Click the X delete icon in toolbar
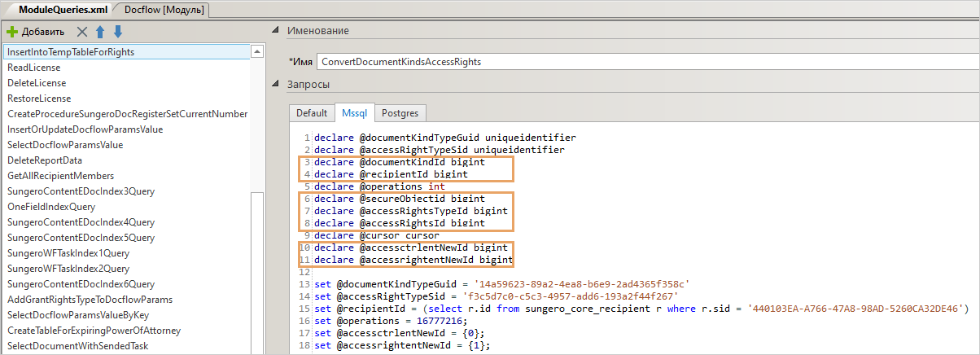980x355 pixels. click(81, 32)
